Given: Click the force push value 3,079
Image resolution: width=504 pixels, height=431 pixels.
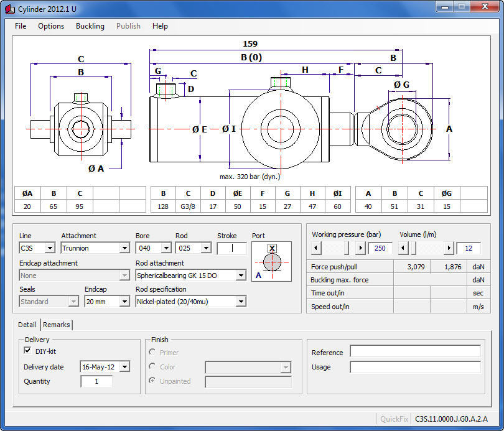Looking at the screenshot, I should 416,267.
